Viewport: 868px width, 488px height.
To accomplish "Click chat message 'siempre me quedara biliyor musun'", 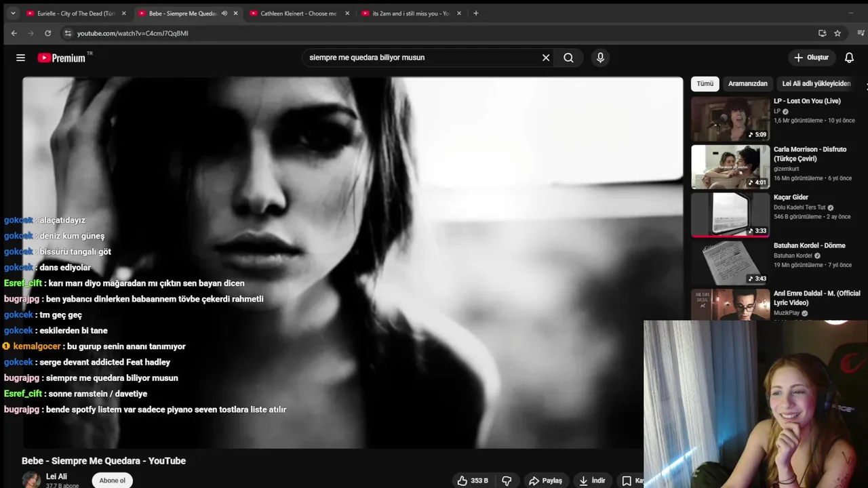I will tap(112, 378).
